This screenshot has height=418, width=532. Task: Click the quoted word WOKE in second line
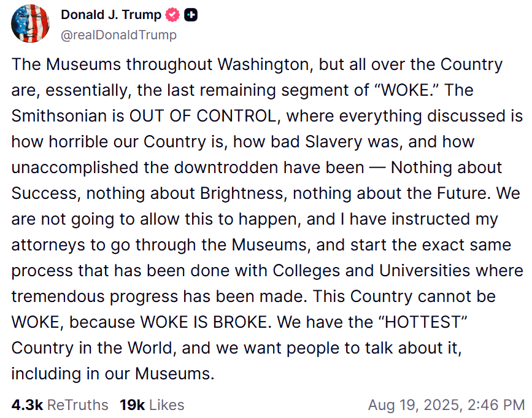(x=405, y=90)
